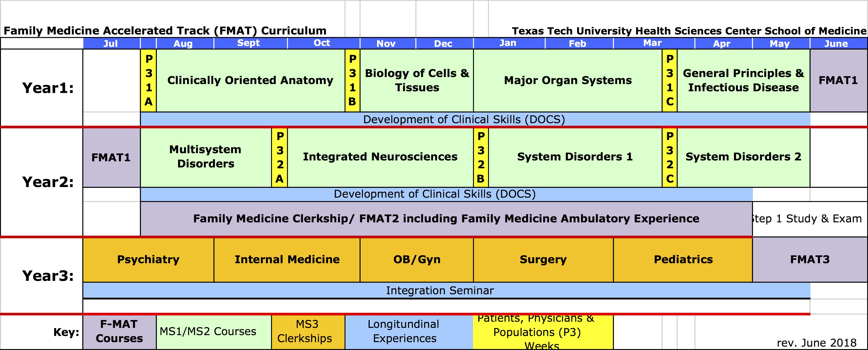Click the P32C yellow block

[x=670, y=157]
